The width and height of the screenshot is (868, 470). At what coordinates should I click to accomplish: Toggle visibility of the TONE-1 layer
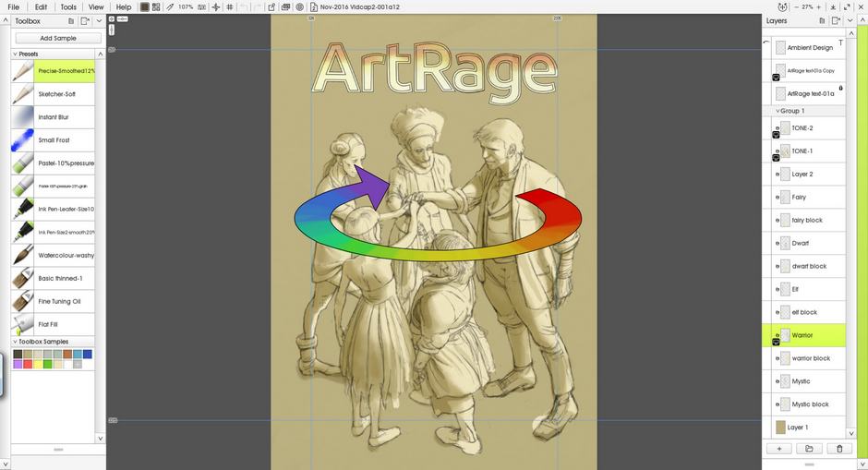778,151
